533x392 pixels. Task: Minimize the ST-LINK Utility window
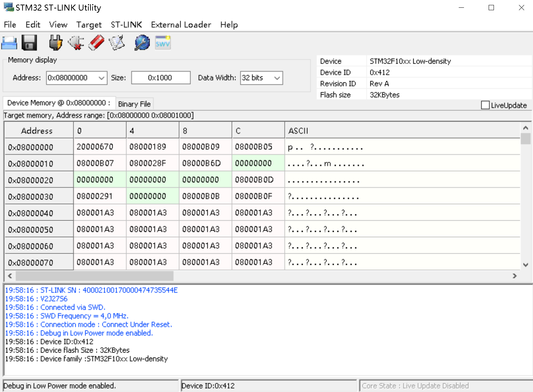point(462,7)
